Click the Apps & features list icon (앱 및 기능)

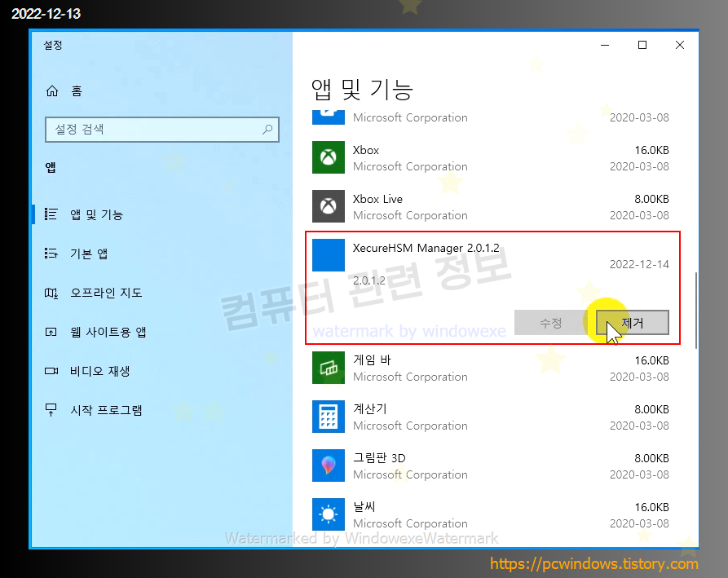coord(51,214)
